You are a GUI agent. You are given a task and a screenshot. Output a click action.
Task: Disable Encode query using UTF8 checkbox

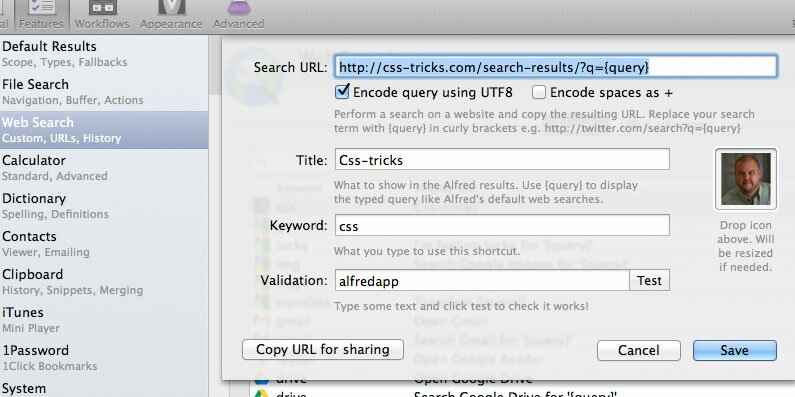[343, 92]
